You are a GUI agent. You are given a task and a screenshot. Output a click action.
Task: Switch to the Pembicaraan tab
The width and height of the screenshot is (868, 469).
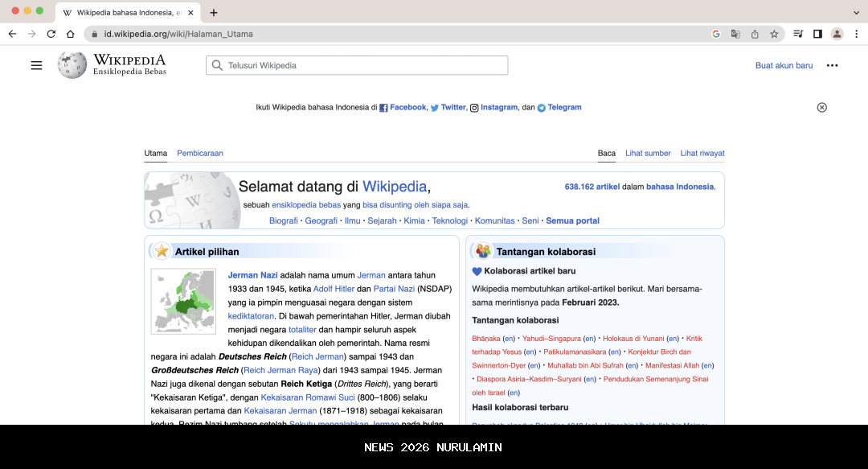(200, 153)
